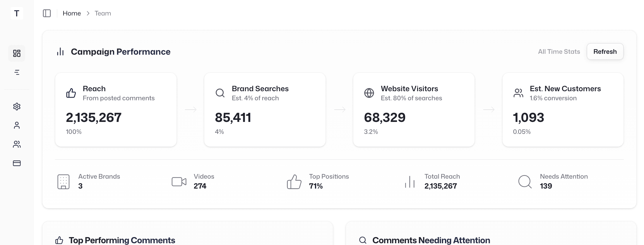Screen dimensions: 644x245
Task: Click 'Est. 4% of reach' subtitle
Action: [255, 98]
